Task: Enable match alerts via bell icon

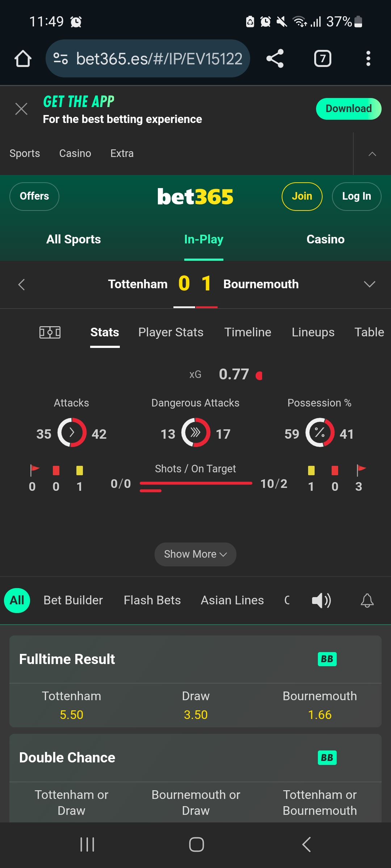Action: (x=367, y=601)
